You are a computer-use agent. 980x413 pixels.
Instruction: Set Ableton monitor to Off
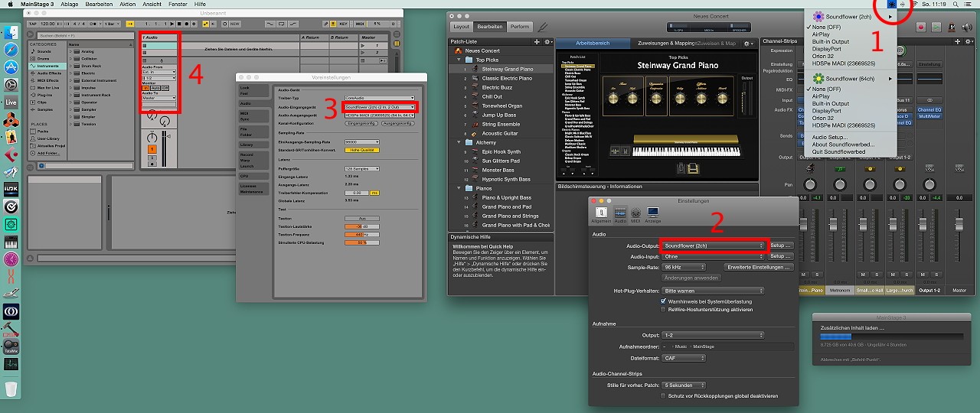tap(165, 87)
